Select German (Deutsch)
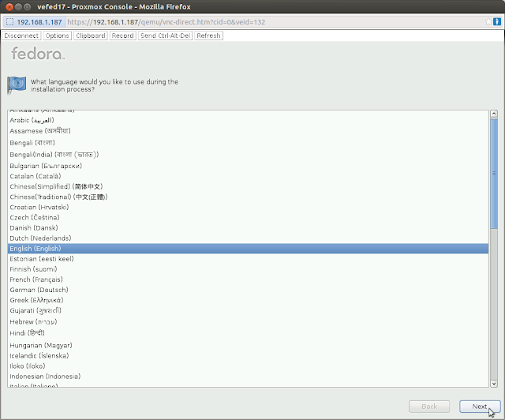The height and width of the screenshot is (420, 505). click(248, 290)
